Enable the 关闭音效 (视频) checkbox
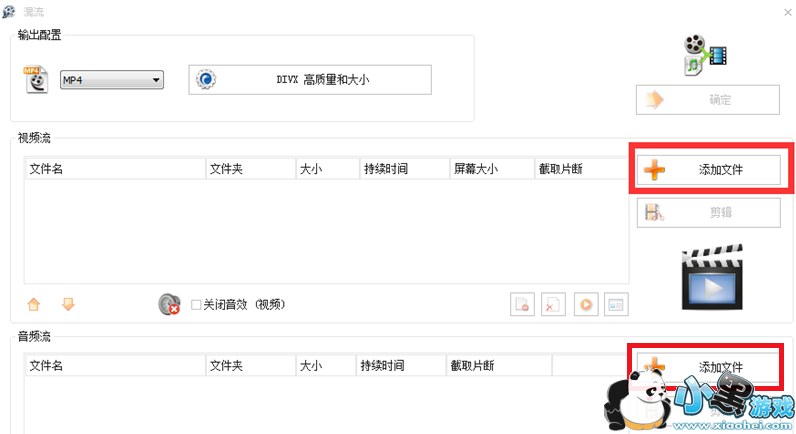 tap(196, 305)
